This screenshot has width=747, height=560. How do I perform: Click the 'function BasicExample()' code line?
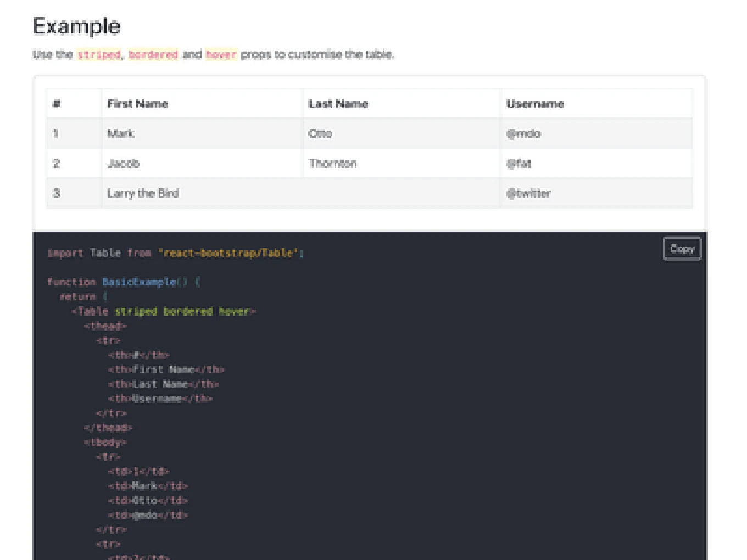(124, 282)
